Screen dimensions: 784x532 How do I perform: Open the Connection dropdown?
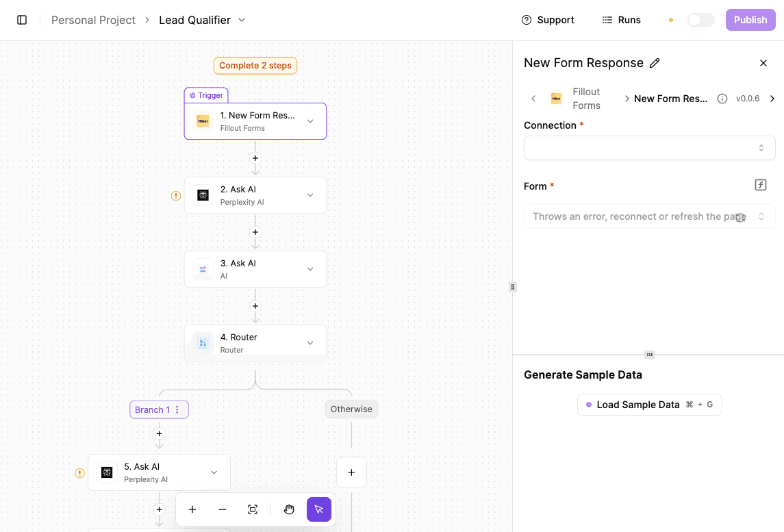[x=649, y=148]
